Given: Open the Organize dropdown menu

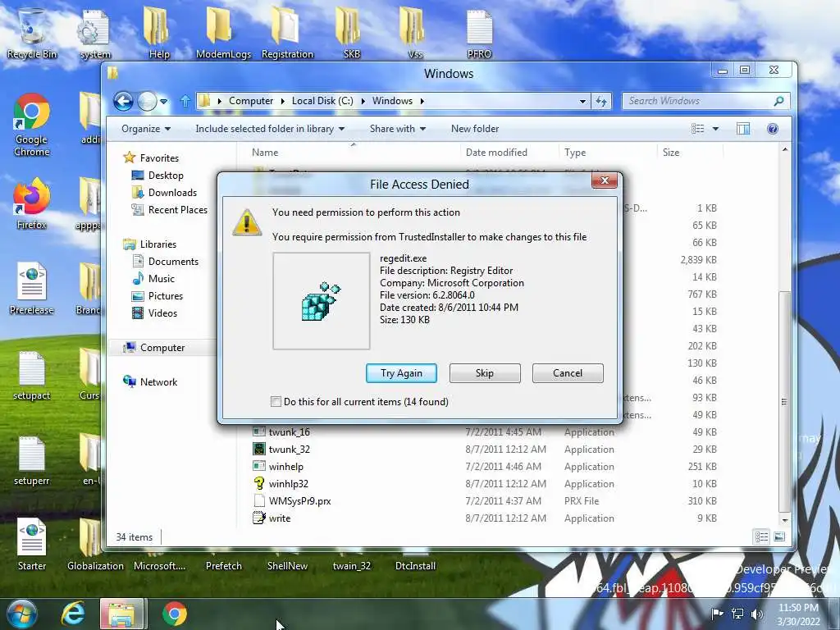Looking at the screenshot, I should (146, 129).
